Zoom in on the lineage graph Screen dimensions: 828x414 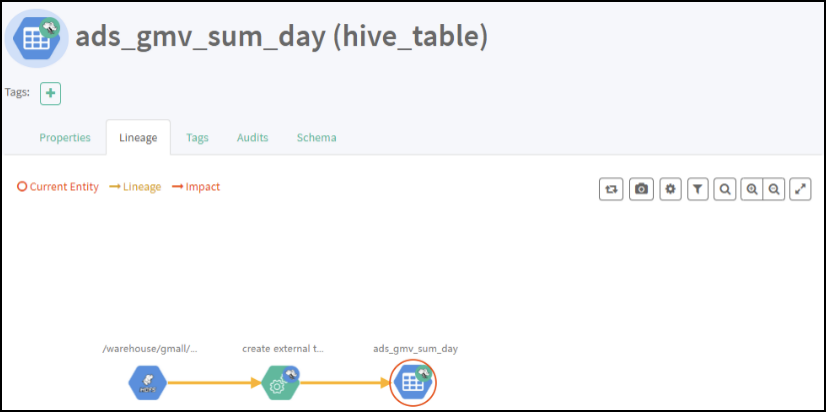pos(752,188)
